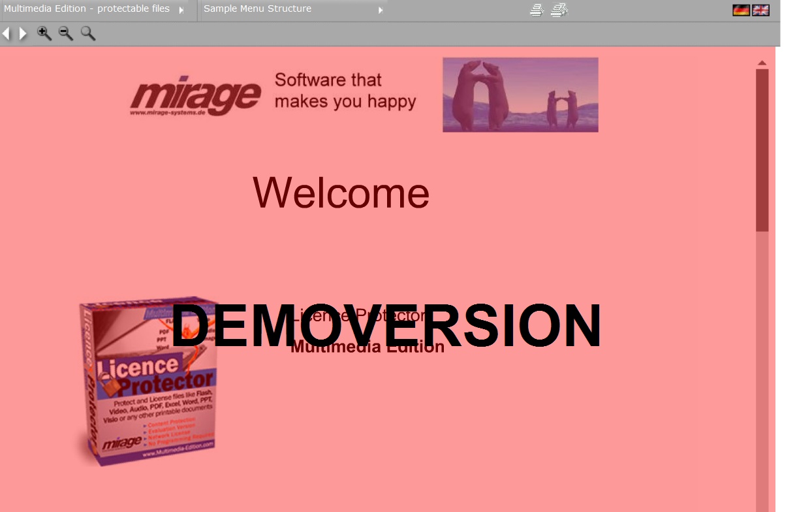Click the scrollbar track below the thumb

(762, 372)
